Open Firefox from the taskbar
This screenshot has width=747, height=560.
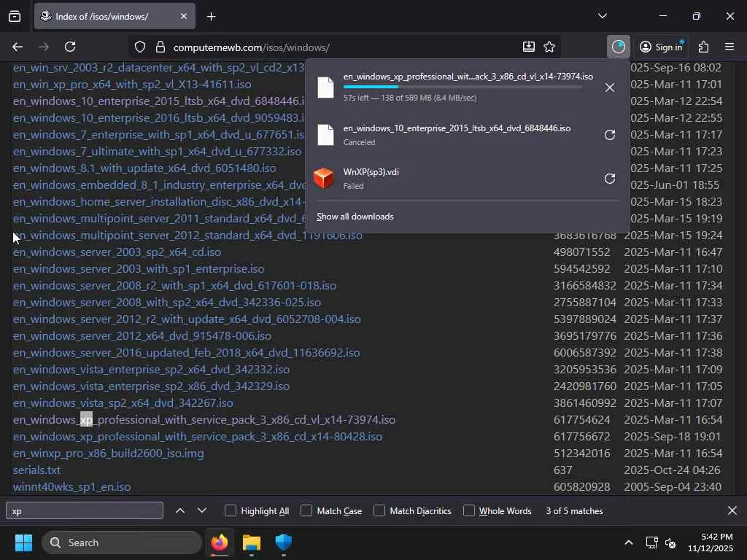pos(220,542)
